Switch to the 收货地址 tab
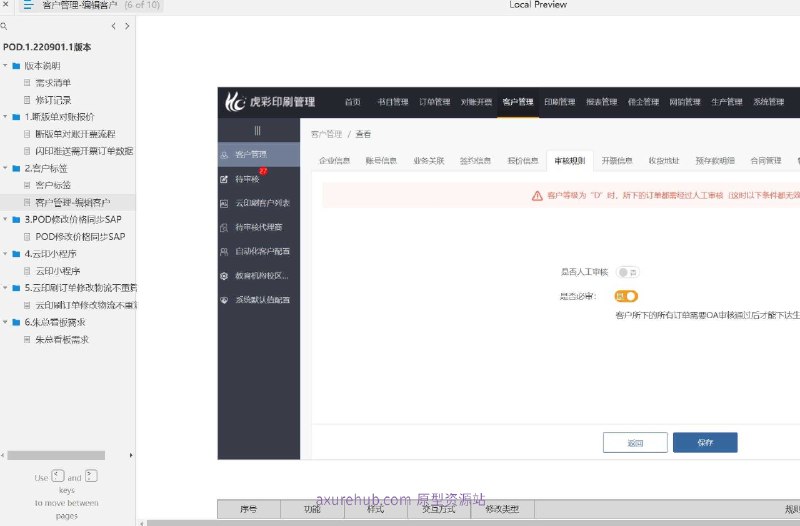800x526 pixels. point(664,161)
